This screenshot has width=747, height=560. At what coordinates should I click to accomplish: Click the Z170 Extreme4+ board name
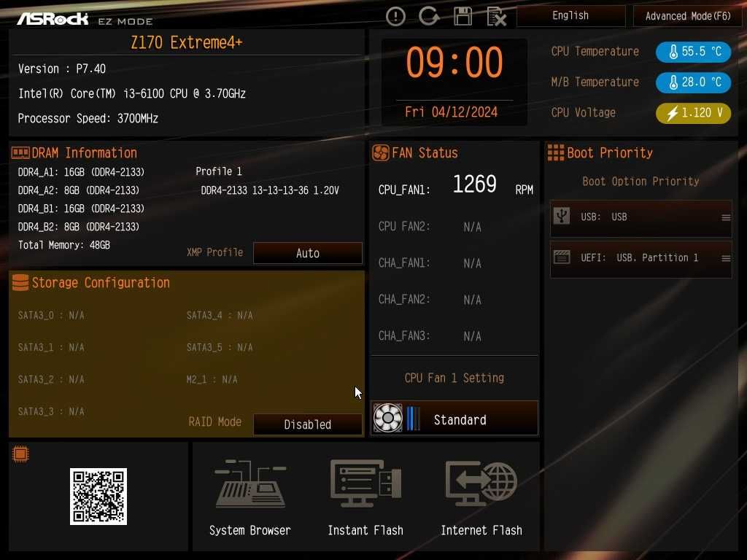click(x=187, y=42)
